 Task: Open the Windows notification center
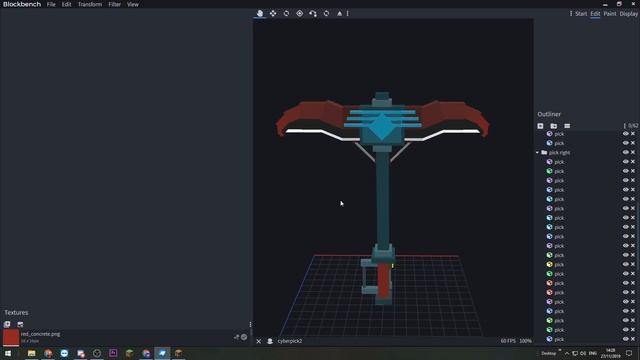[629, 353]
